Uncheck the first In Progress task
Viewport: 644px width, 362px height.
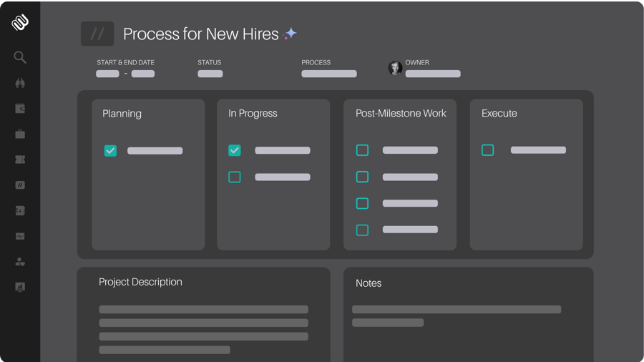tap(235, 150)
